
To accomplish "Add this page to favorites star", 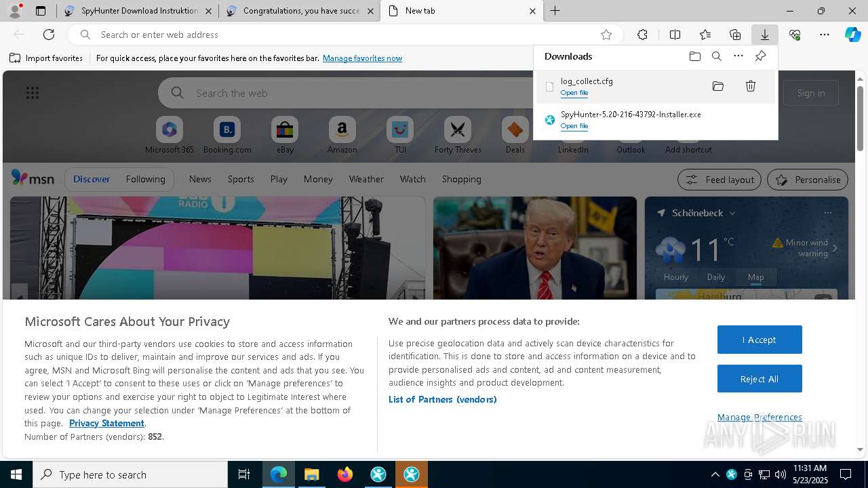I will pos(606,35).
